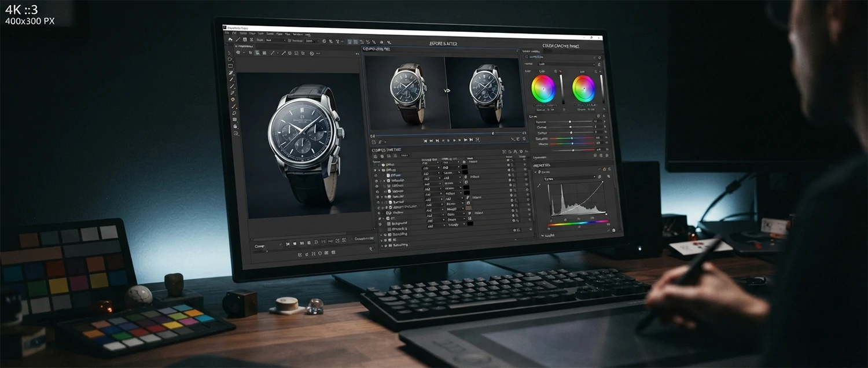Viewport: 868px width, 368px height.
Task: Click the Home icon in the top toolbar
Action: tap(230, 40)
